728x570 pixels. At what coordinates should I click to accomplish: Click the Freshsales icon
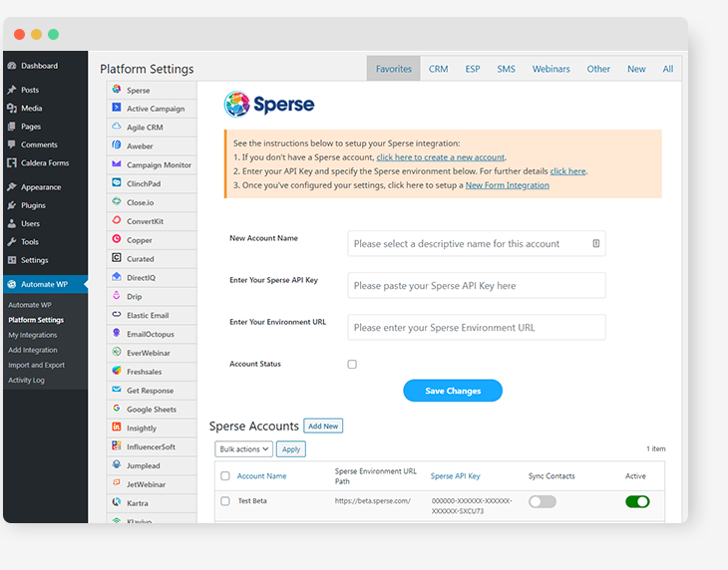click(117, 371)
